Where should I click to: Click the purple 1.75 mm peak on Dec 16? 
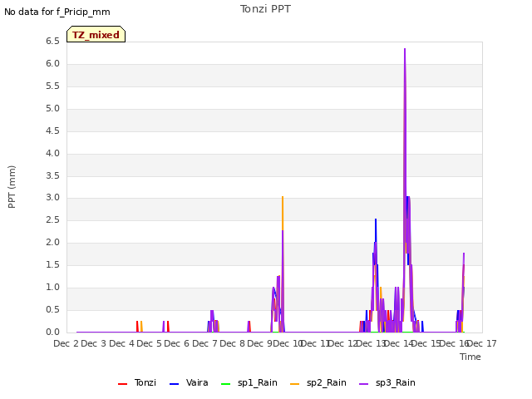pyautogui.click(x=464, y=254)
